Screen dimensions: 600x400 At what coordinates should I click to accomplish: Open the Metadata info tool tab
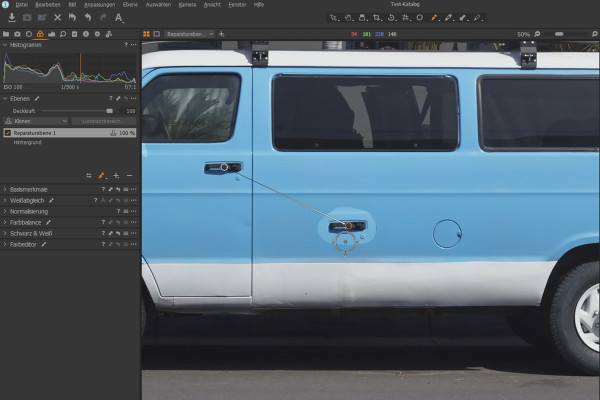tap(86, 34)
